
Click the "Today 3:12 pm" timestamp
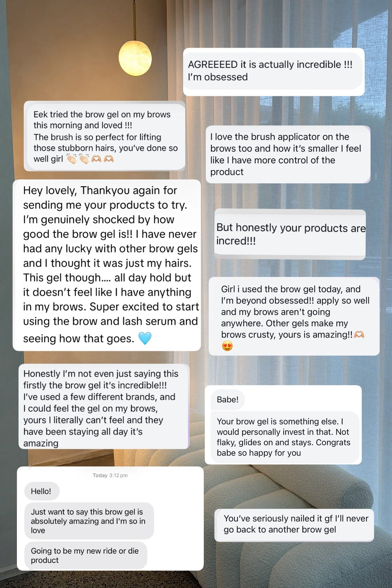click(110, 475)
